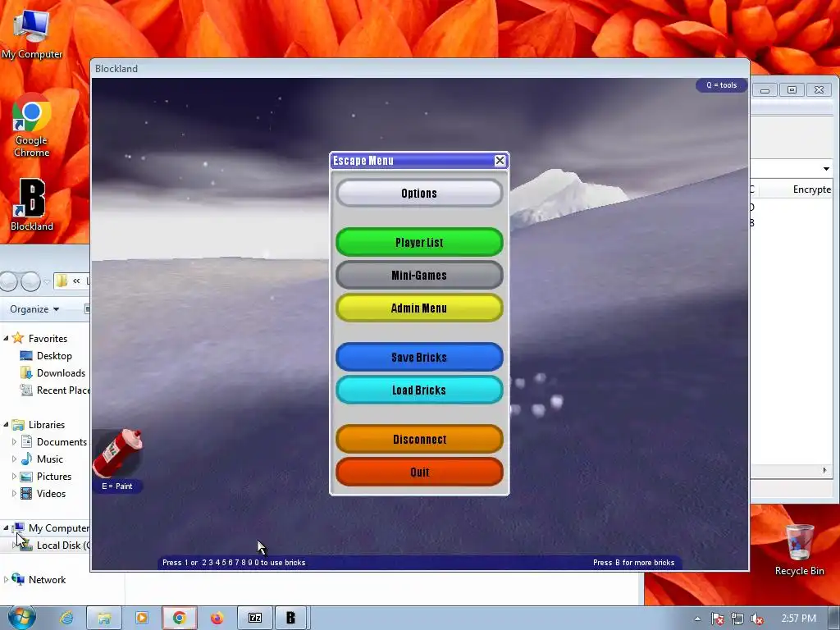Screen dimensions: 840x630
Task: Open the Organize dropdown in Explorer
Action: 34,309
